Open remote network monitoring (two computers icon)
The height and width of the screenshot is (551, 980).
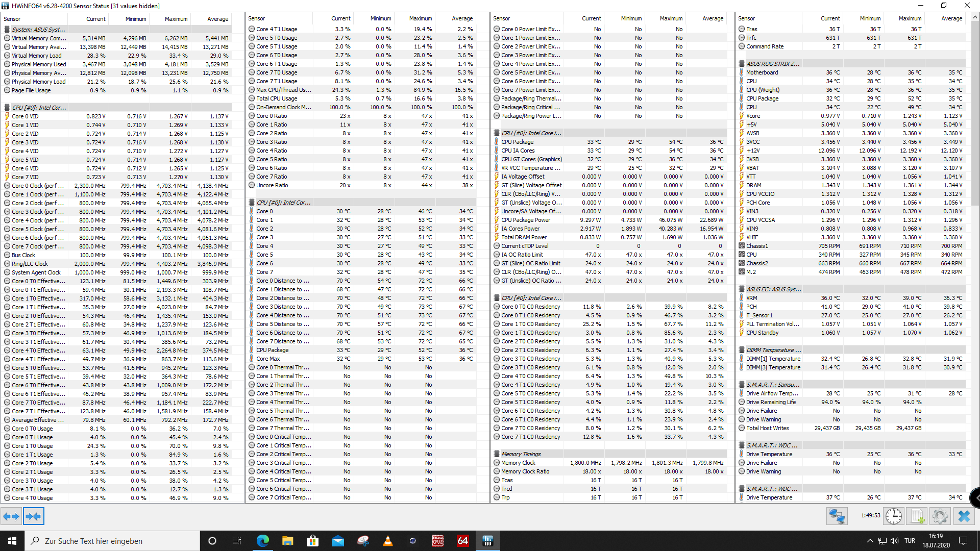(x=837, y=516)
